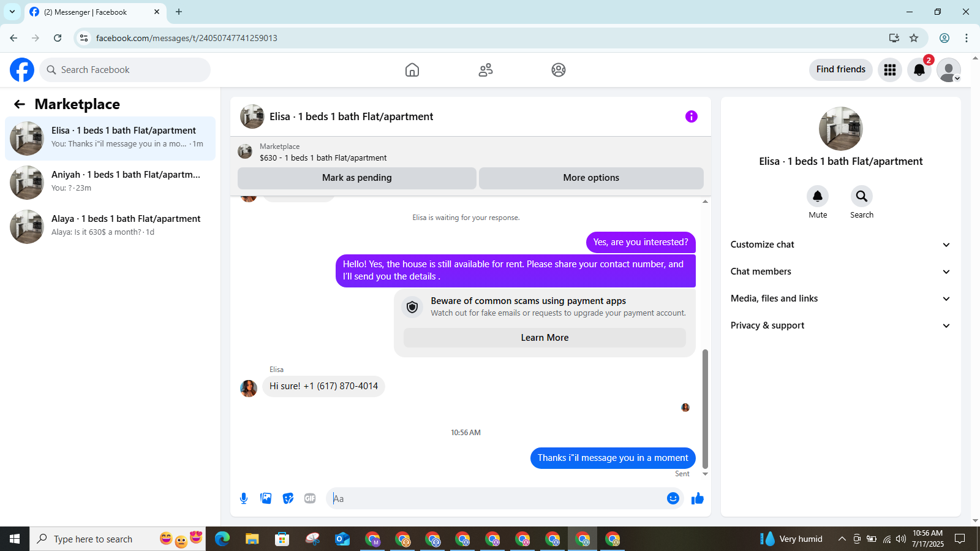980x551 pixels.
Task: Show hidden system tray icons
Action: [x=842, y=539]
